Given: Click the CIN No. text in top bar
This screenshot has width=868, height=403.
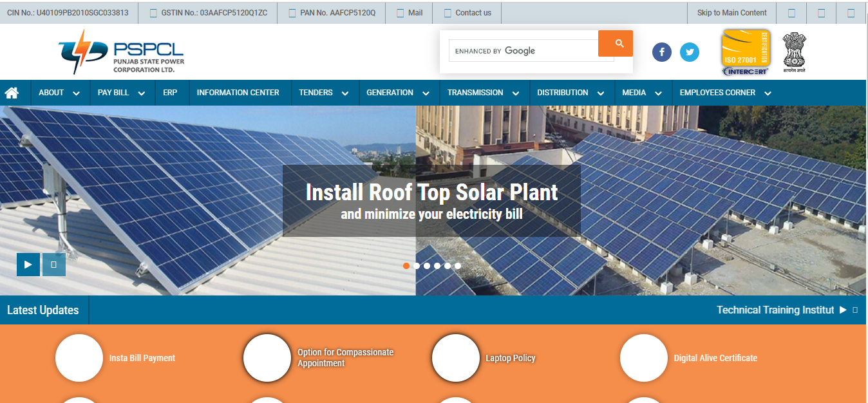Looking at the screenshot, I should tap(68, 13).
